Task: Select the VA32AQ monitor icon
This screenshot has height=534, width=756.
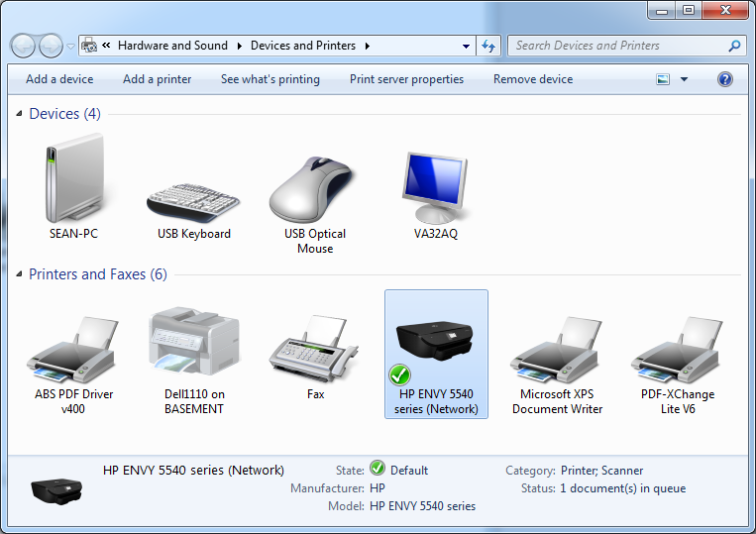Action: [435, 187]
